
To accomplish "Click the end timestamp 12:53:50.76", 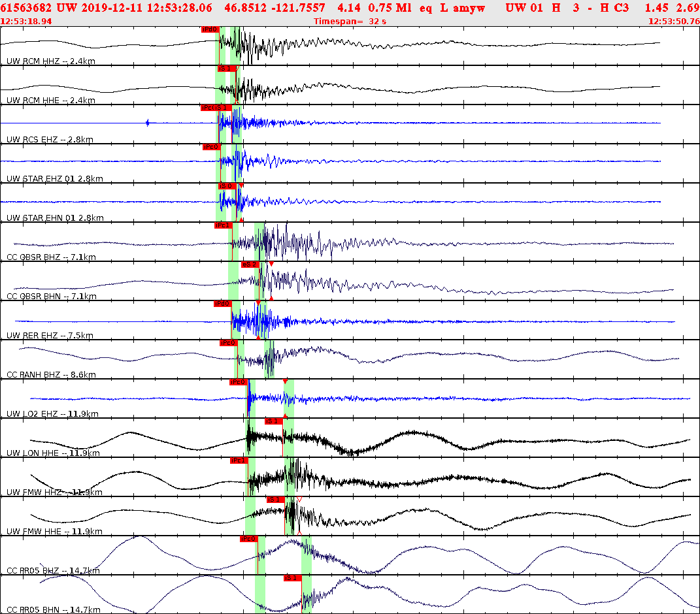I will click(x=676, y=22).
